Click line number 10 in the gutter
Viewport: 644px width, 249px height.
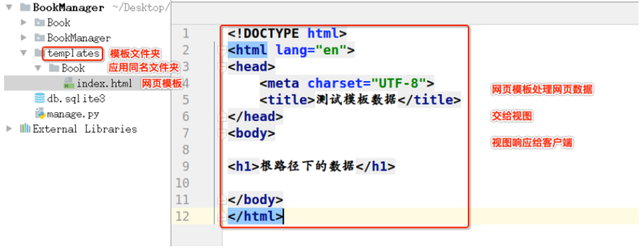tap(182, 183)
